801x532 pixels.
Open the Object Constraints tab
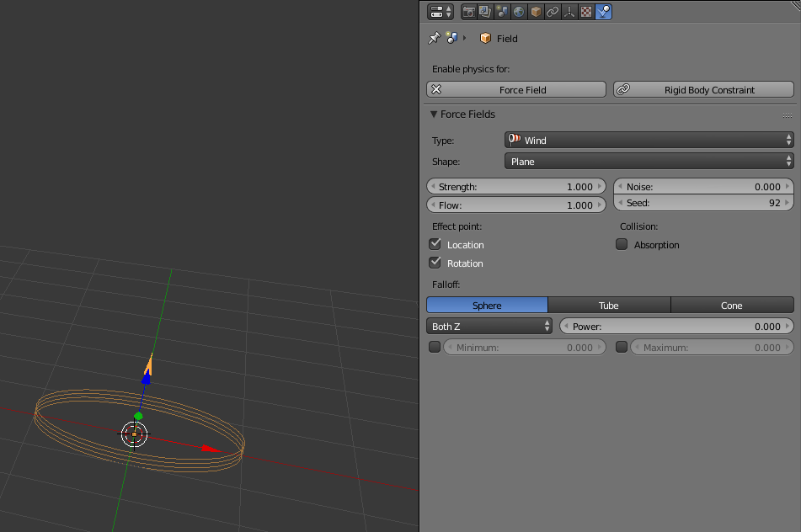pyautogui.click(x=552, y=11)
